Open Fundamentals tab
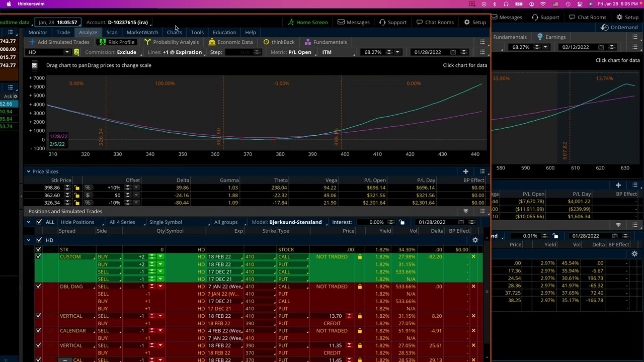The image size is (644, 362). pos(326,42)
